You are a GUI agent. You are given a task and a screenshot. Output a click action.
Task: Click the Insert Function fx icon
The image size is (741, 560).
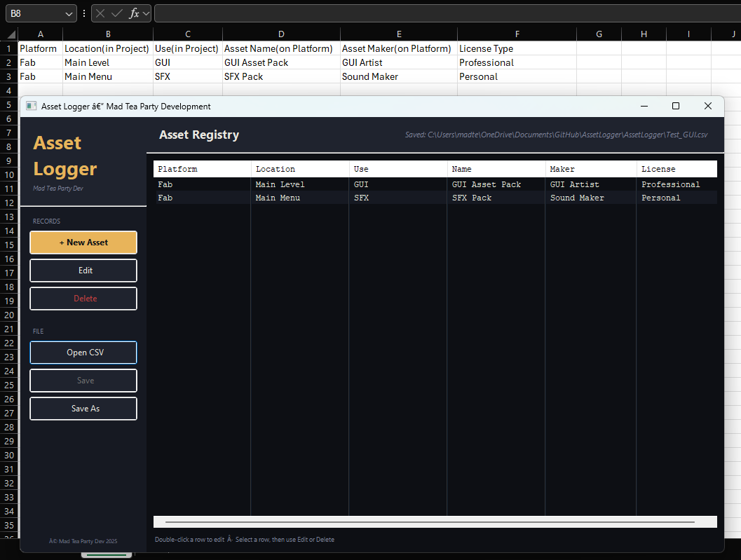[x=134, y=14]
